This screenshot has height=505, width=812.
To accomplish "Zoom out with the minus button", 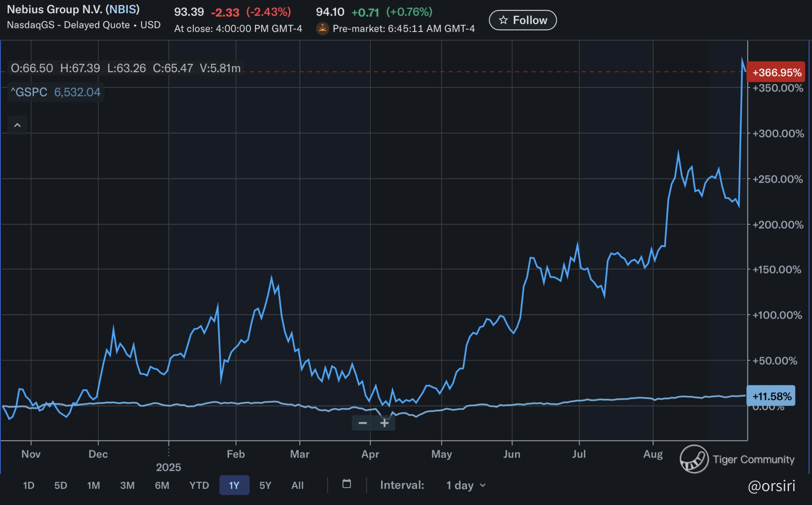I will [362, 423].
